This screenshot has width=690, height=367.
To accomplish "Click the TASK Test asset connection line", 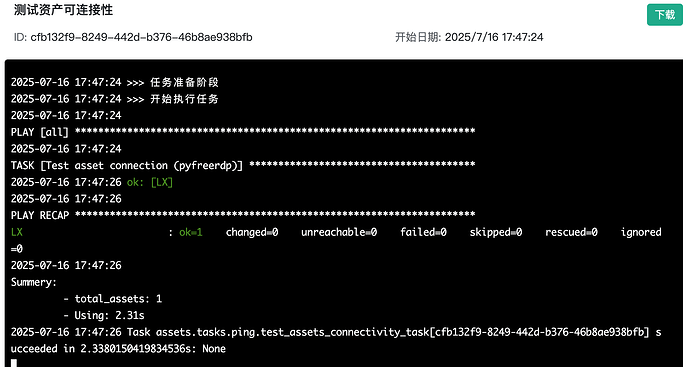I will pos(243,165).
